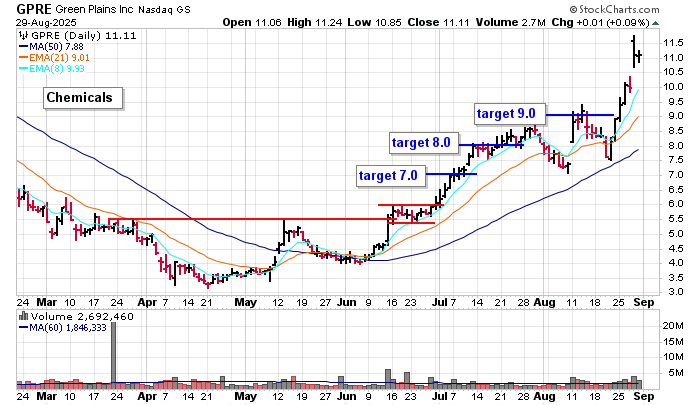Click the target 8.0 annotation label
This screenshot has width=700, height=405.
coord(424,143)
